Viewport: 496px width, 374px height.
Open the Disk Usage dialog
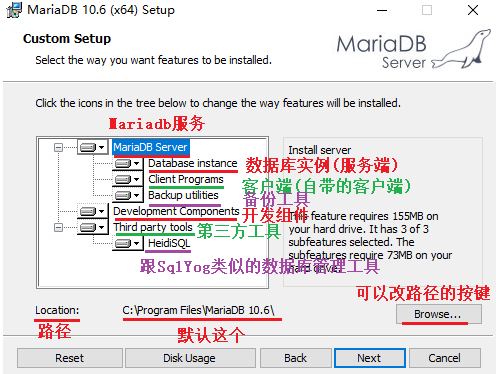(x=190, y=358)
